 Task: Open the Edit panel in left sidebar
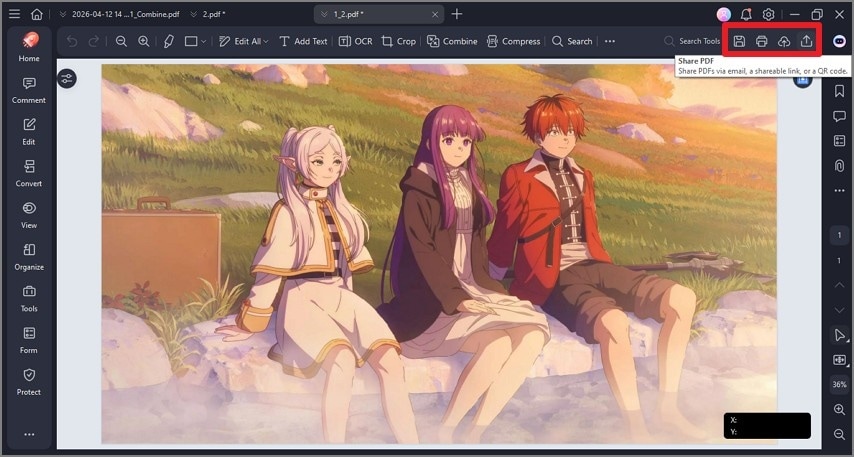(29, 132)
